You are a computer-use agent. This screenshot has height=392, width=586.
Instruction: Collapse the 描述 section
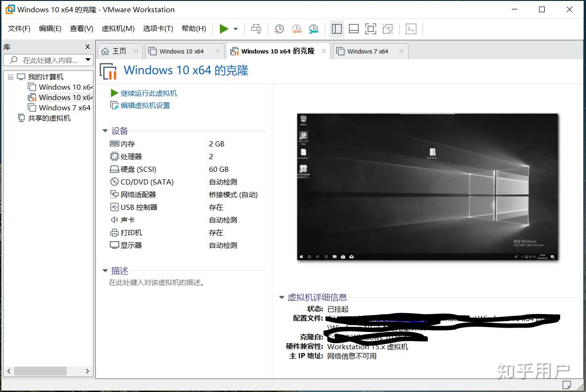105,270
